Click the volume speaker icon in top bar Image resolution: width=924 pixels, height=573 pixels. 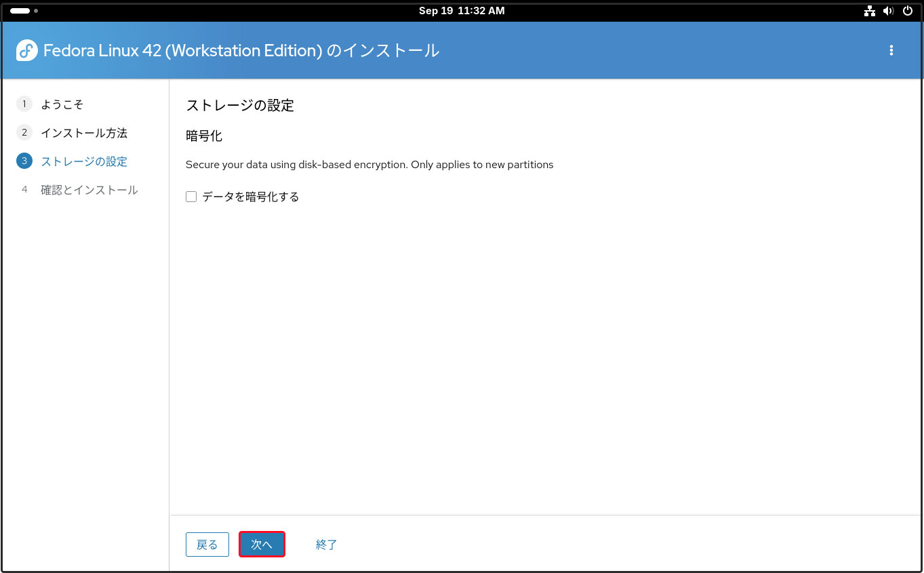coord(889,11)
